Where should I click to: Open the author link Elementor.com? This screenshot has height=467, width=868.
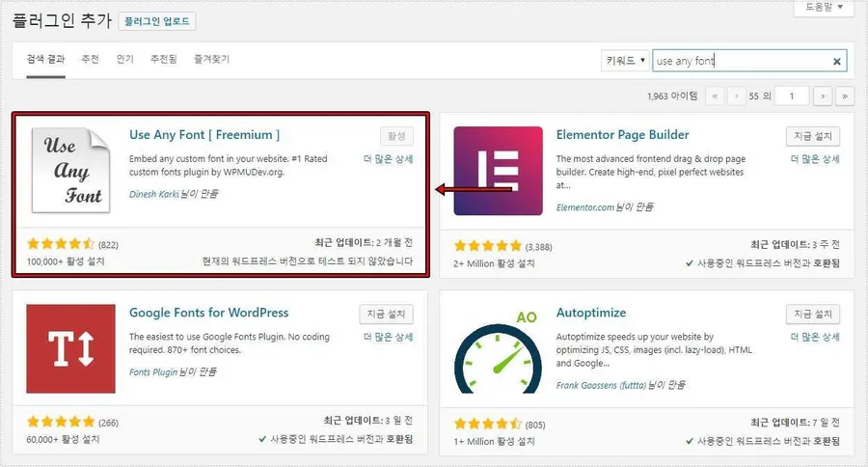(585, 207)
